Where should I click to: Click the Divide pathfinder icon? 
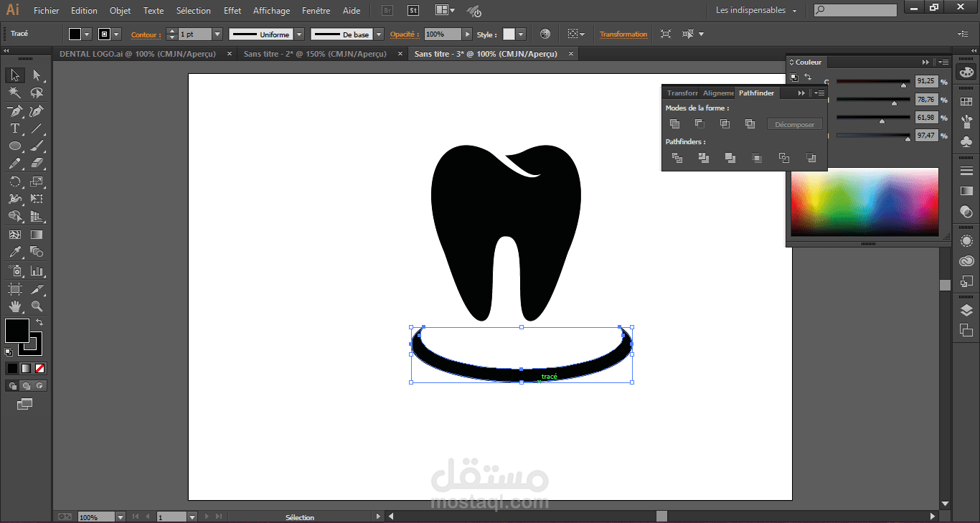click(x=677, y=158)
